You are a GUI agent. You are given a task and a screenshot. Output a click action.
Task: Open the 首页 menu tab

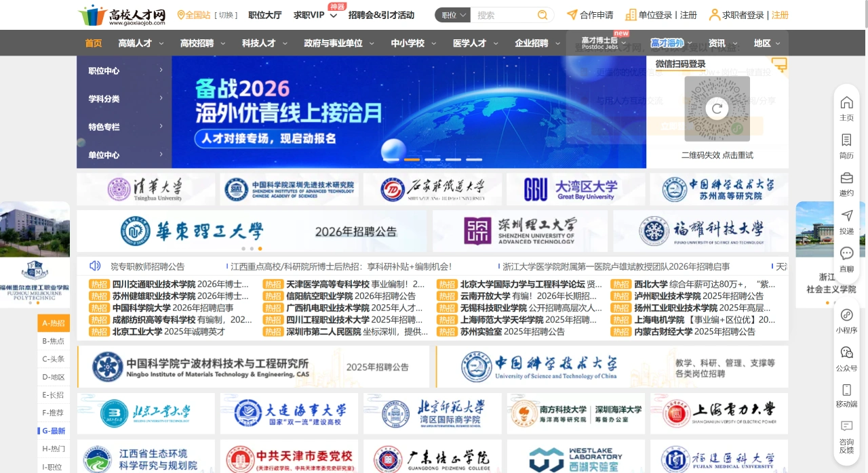click(x=93, y=43)
